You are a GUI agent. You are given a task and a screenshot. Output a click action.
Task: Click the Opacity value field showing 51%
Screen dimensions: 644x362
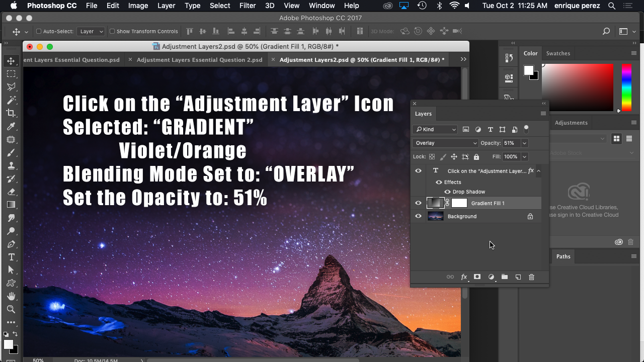coord(511,143)
